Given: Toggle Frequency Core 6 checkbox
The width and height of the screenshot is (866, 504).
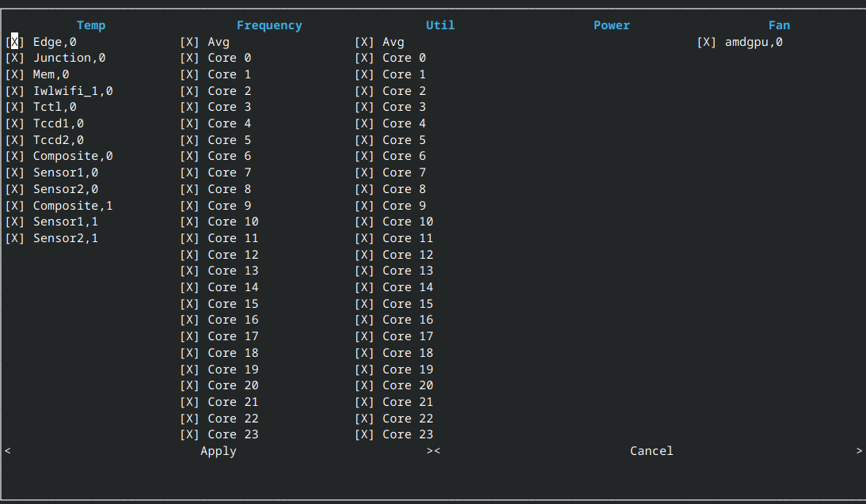Looking at the screenshot, I should tap(189, 156).
